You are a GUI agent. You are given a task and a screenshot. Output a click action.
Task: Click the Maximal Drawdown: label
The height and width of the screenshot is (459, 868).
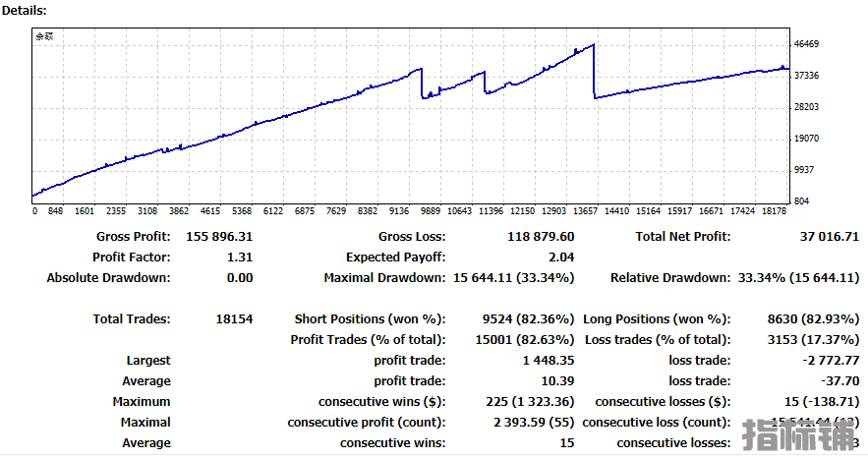(x=384, y=277)
